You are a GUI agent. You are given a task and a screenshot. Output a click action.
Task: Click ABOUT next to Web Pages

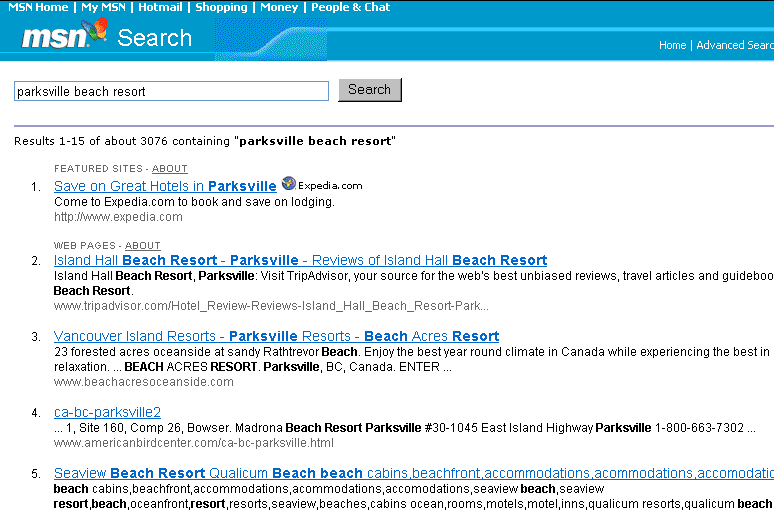143,245
